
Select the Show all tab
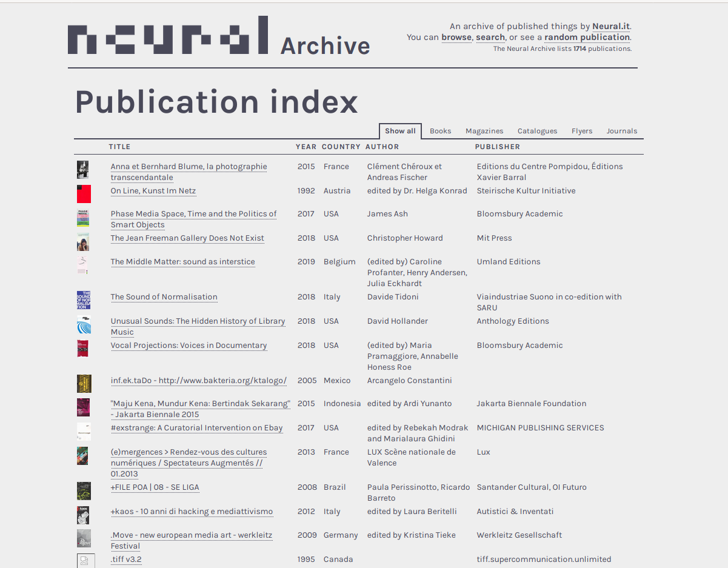[400, 131]
